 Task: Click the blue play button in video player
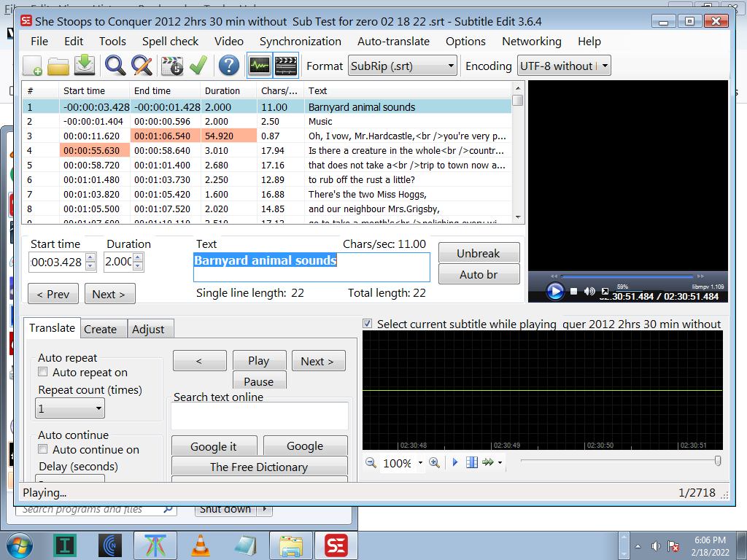[x=555, y=291]
